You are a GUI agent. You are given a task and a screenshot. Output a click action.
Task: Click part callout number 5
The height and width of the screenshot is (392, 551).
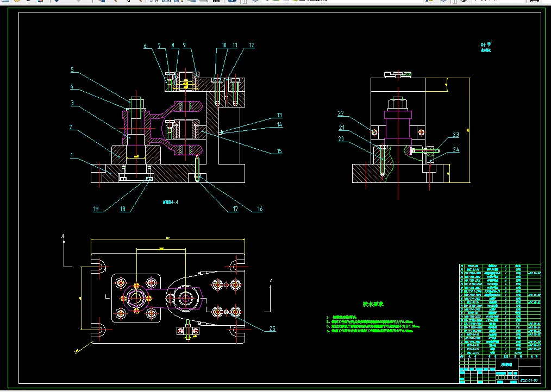coord(72,69)
